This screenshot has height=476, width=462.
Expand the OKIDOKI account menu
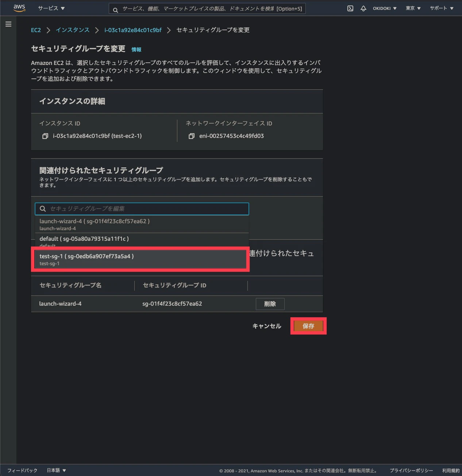pos(385,8)
